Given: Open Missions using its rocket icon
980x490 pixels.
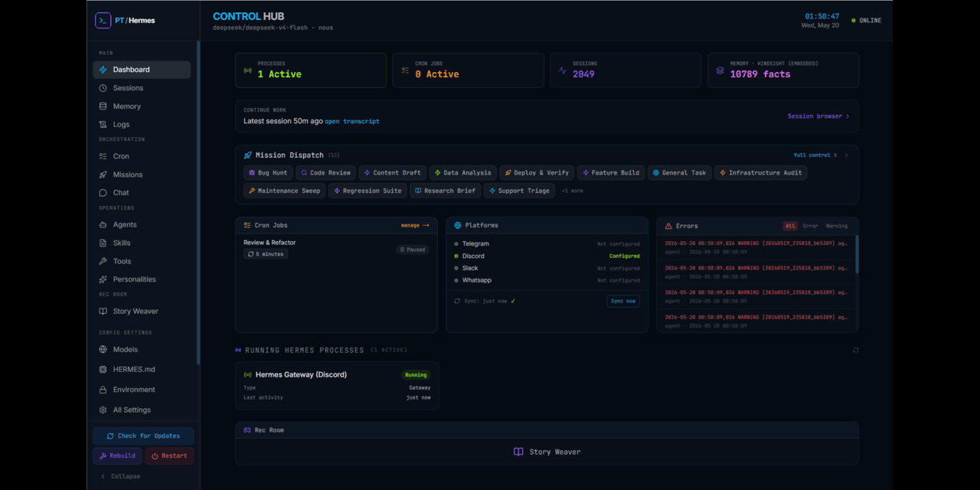Looking at the screenshot, I should click(103, 175).
